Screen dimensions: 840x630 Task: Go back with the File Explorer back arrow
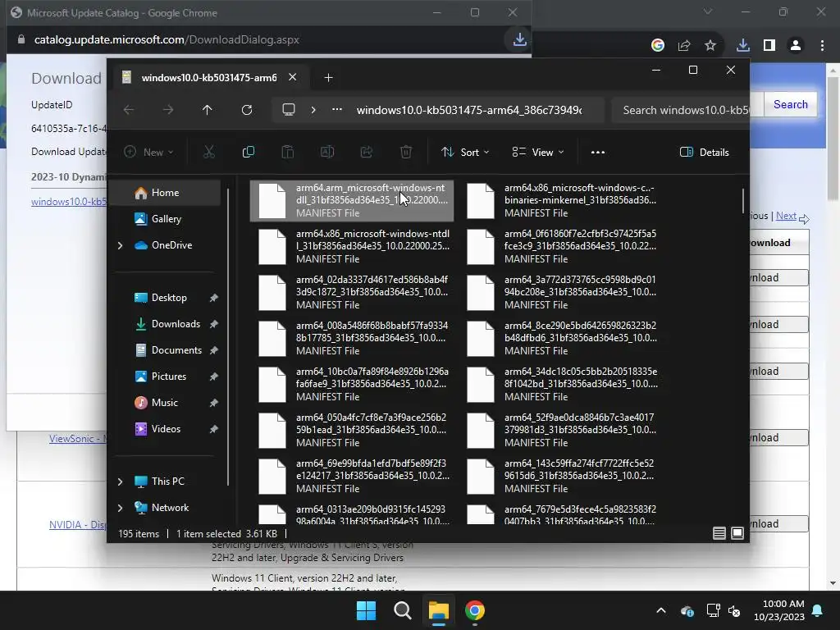[129, 110]
